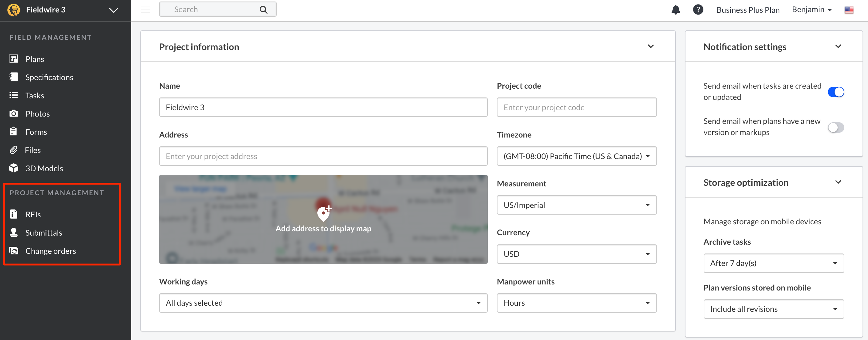Expand the Currency selector
The width and height of the screenshot is (868, 340).
pos(576,254)
